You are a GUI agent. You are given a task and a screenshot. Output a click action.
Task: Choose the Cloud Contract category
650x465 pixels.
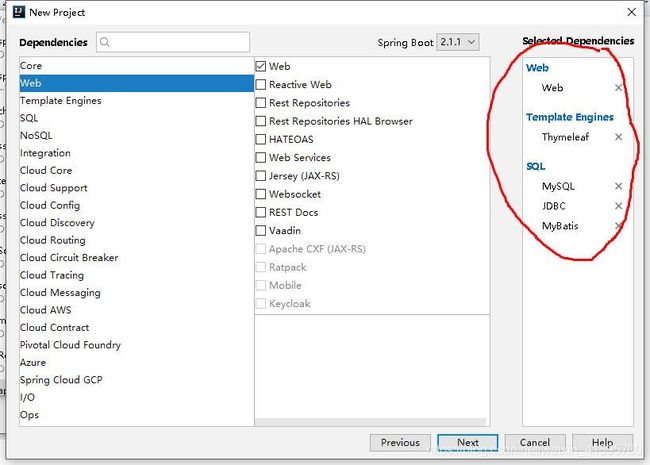click(136, 327)
